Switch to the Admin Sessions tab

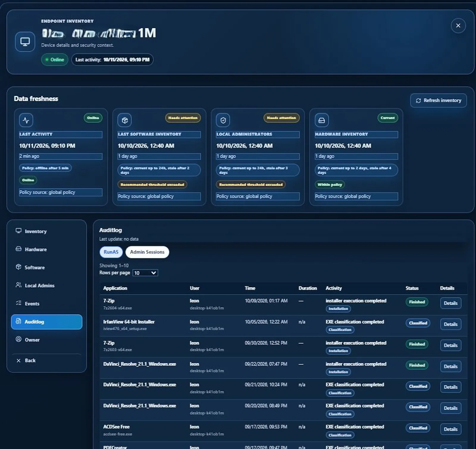(147, 252)
